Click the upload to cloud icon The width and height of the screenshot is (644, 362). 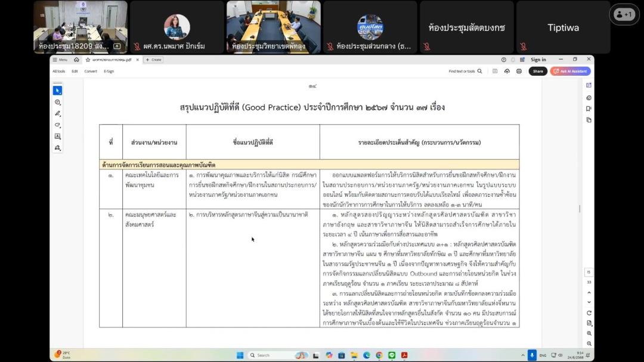point(507,71)
